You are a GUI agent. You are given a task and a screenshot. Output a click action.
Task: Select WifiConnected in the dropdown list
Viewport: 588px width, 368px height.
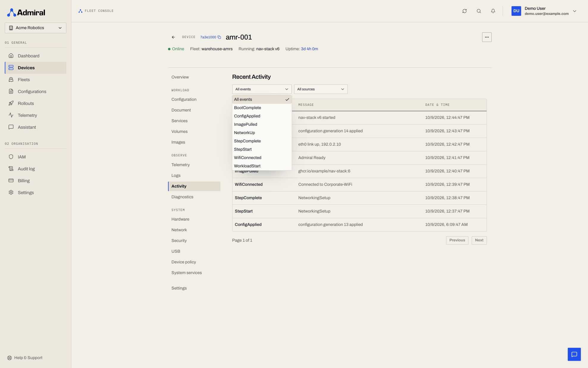click(262, 158)
